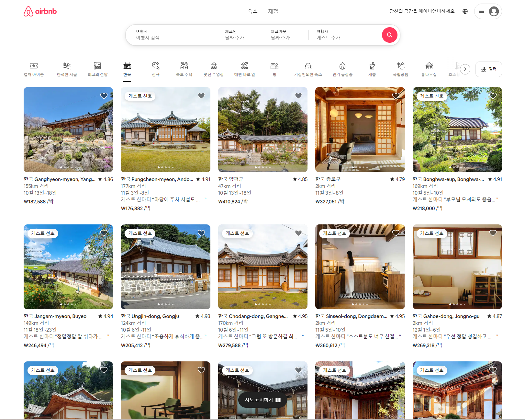Click the ₩410,824 price text
Image resolution: width=525 pixels, height=420 pixels.
pyautogui.click(x=229, y=201)
